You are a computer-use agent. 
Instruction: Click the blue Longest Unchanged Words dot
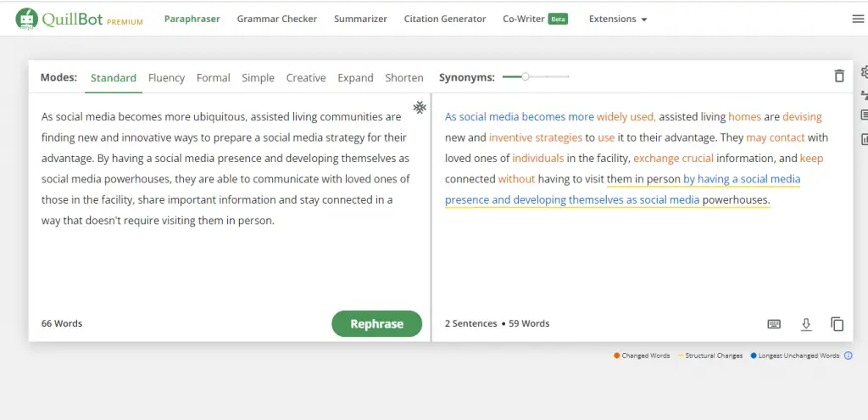(x=754, y=356)
